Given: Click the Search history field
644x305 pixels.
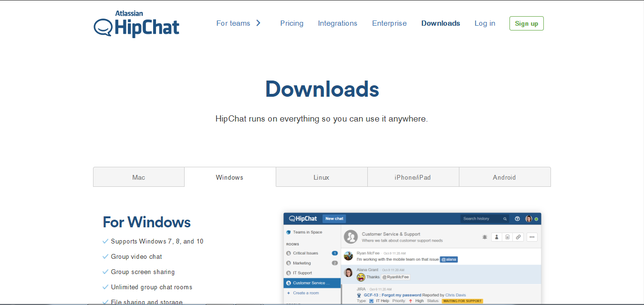Looking at the screenshot, I should [x=482, y=219].
